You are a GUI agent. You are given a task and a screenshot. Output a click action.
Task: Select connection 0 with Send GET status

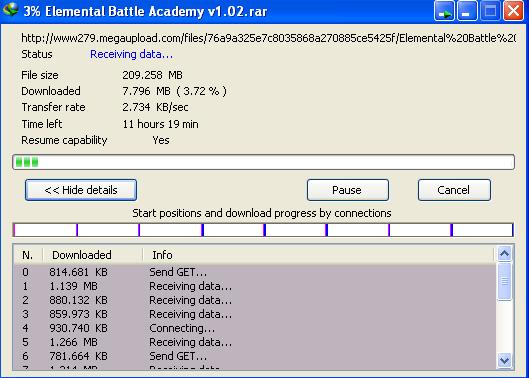pyautogui.click(x=255, y=272)
